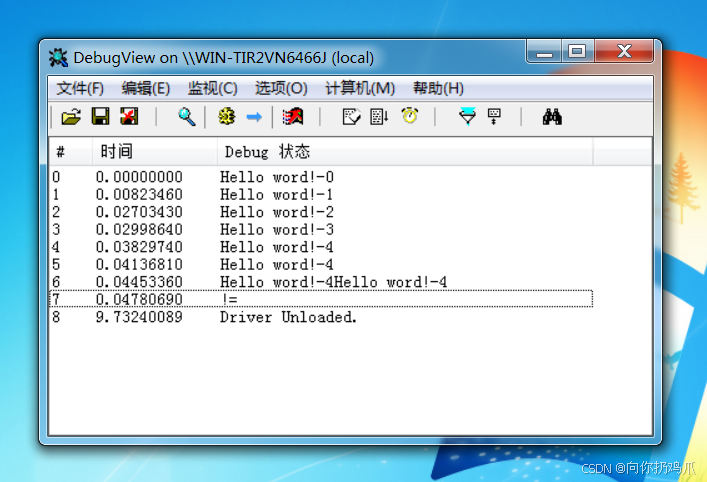Click the Save floppy disk icon
The width and height of the screenshot is (707, 482).
(x=101, y=117)
